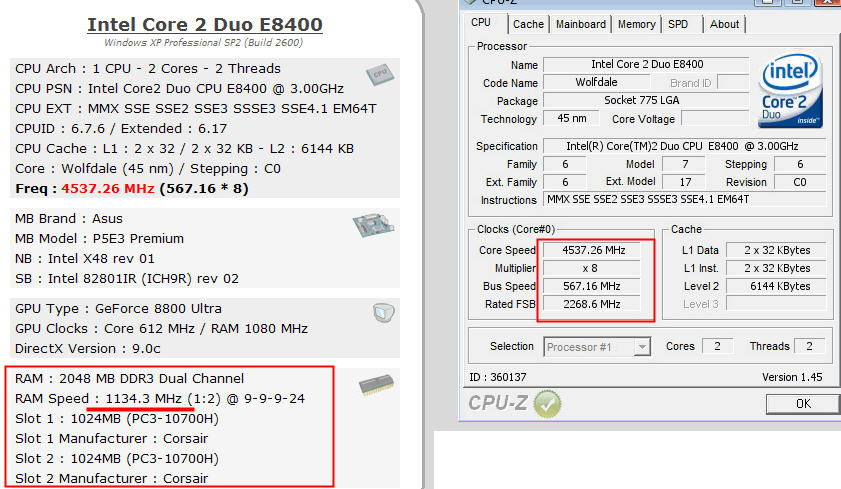Click the Code Name field showing Wolfdale
The height and width of the screenshot is (489, 841).
[x=596, y=83]
